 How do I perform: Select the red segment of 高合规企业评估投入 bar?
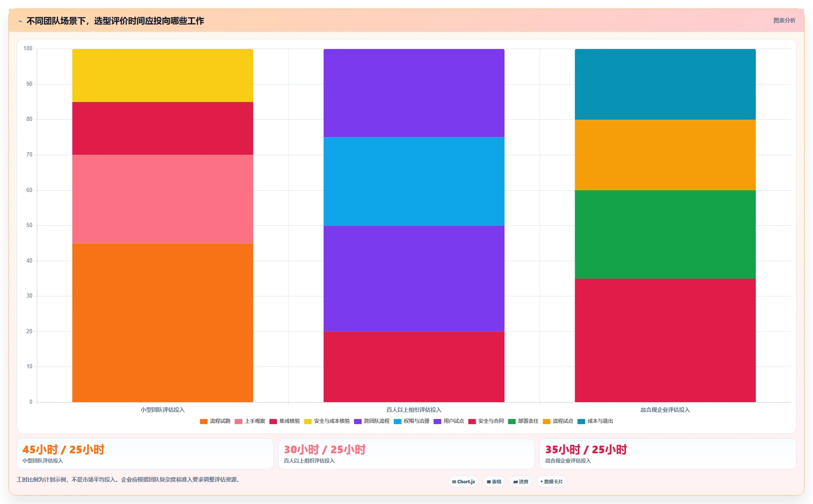coord(665,340)
